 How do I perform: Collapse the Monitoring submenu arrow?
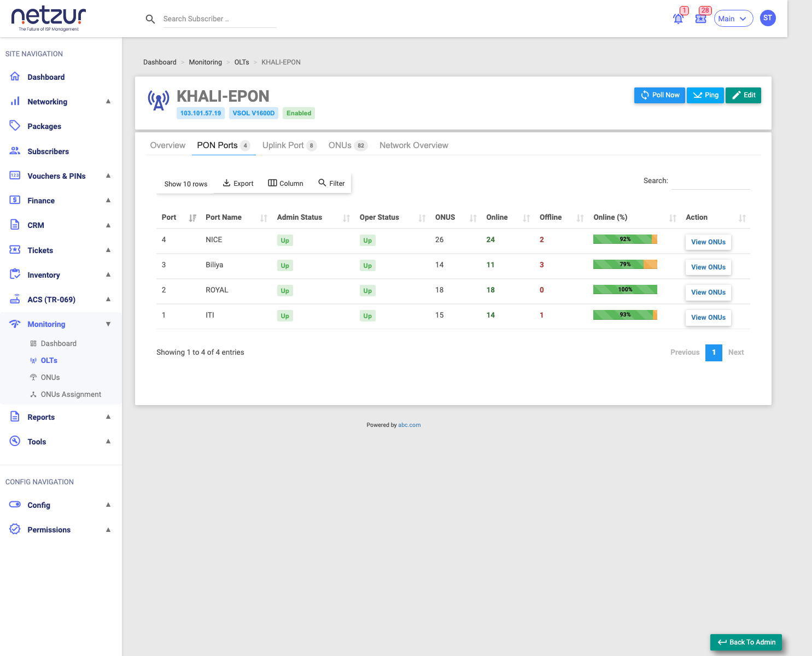[x=108, y=324]
